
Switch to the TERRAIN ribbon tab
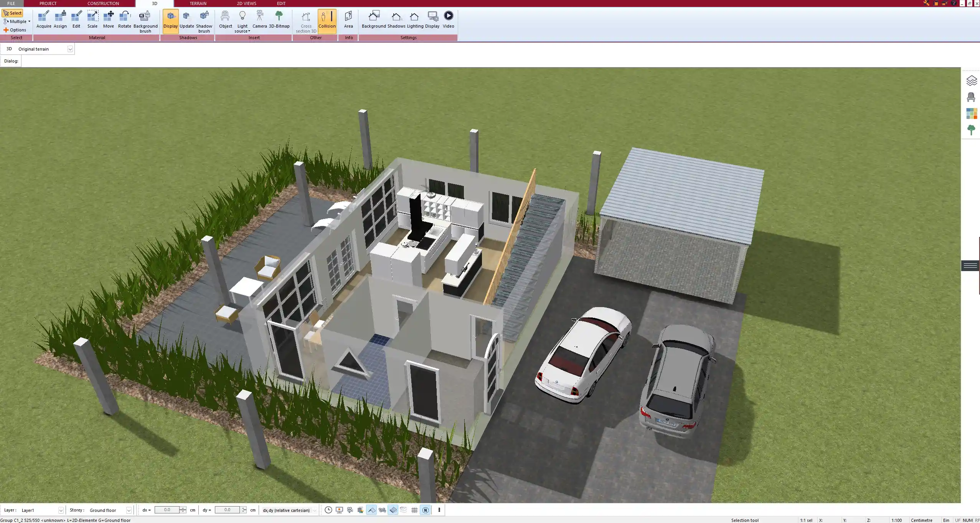point(197,3)
